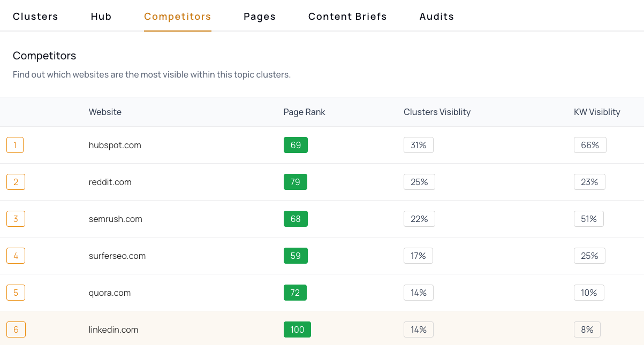Click linkedin.com's Page Rank badge showing 100
Screen dimensions: 644x345
coord(297,329)
